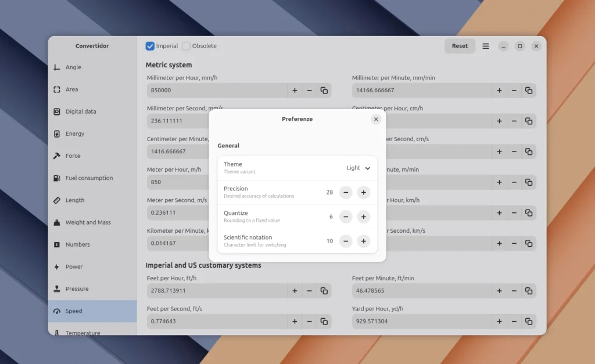Decrease Precision with the minus button
The image size is (595, 364).
(346, 192)
